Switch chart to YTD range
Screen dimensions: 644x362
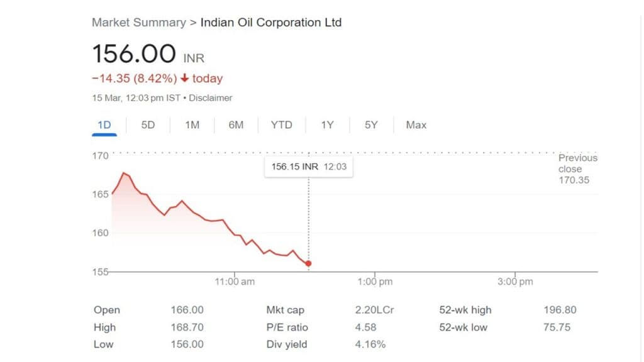pyautogui.click(x=281, y=125)
